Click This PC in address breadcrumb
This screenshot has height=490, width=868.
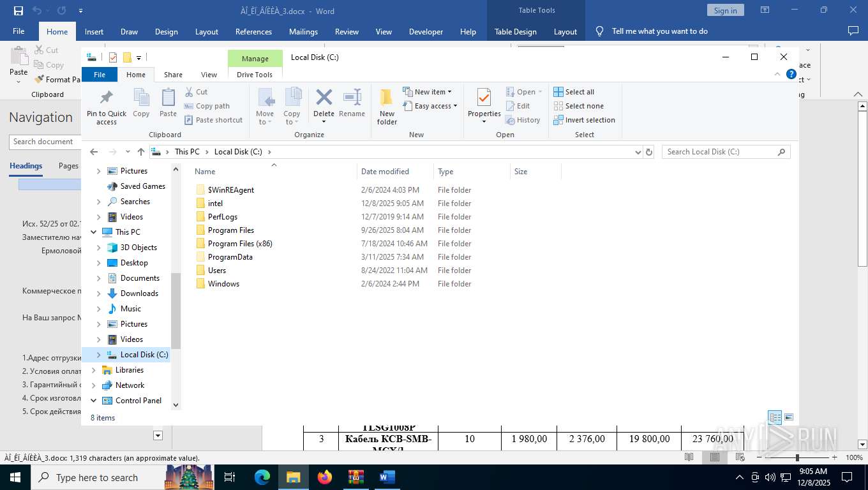tap(187, 152)
